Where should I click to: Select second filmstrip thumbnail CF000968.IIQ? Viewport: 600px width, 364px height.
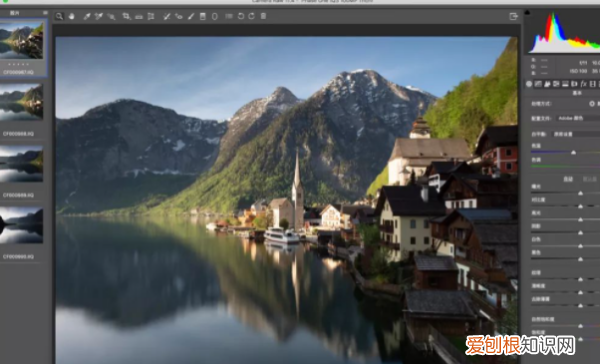(x=21, y=101)
